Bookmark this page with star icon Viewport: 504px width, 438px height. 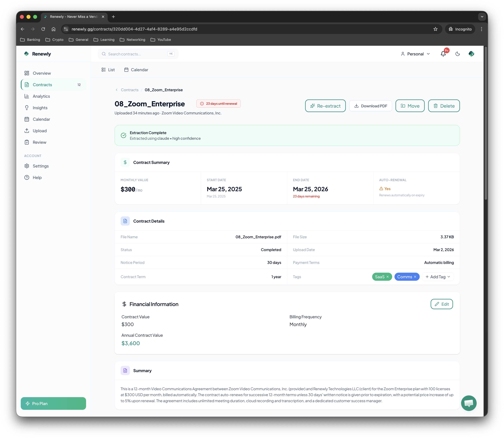(435, 29)
